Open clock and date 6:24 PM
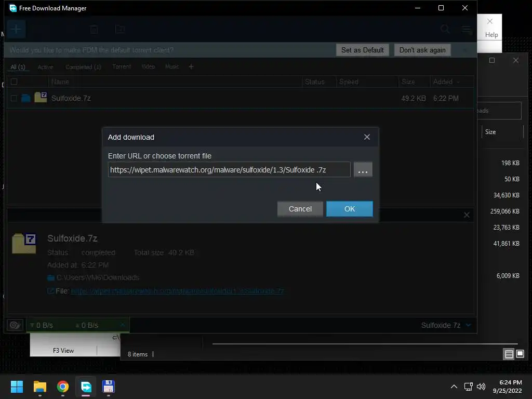The image size is (532, 399). tap(507, 387)
